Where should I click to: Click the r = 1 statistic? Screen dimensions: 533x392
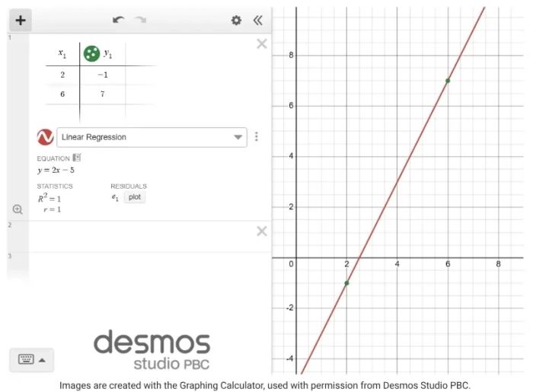click(x=52, y=209)
